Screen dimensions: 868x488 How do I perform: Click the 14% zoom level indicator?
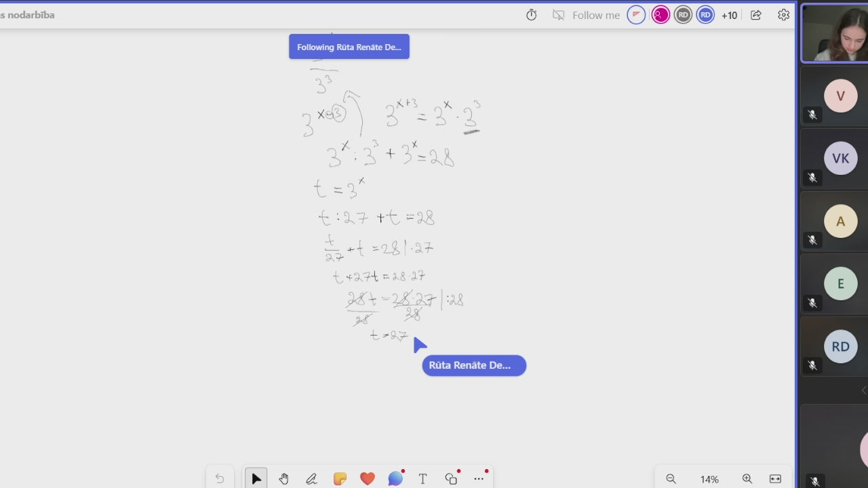tap(709, 479)
